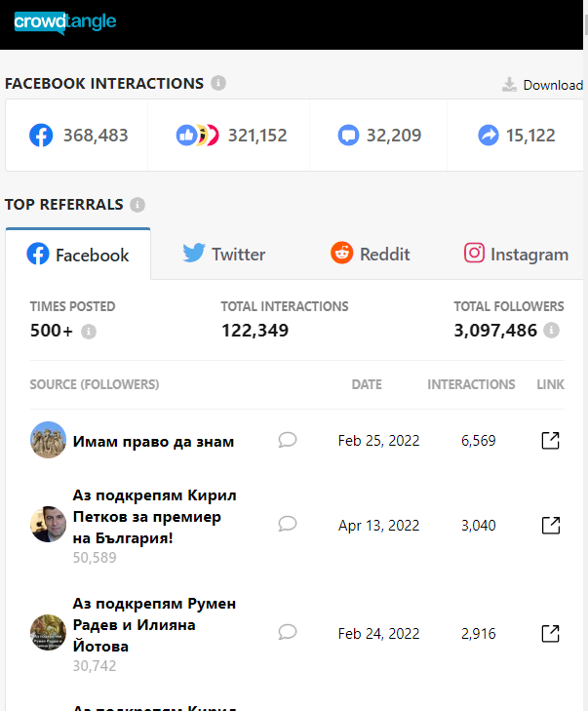The width and height of the screenshot is (588, 711).
Task: Switch to the Reddit referrals tab
Action: 370,255
